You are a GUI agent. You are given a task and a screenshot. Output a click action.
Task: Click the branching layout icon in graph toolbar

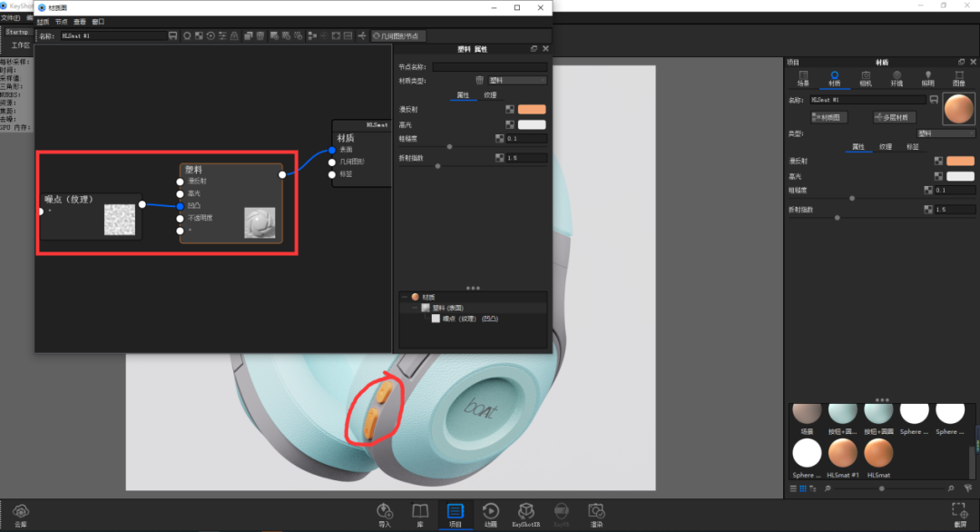point(362,36)
